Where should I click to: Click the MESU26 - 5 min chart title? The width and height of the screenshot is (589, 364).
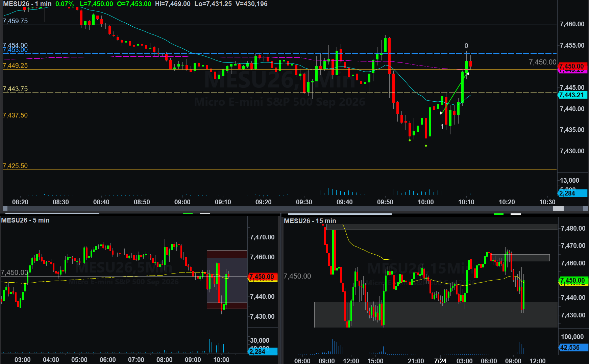click(x=25, y=220)
